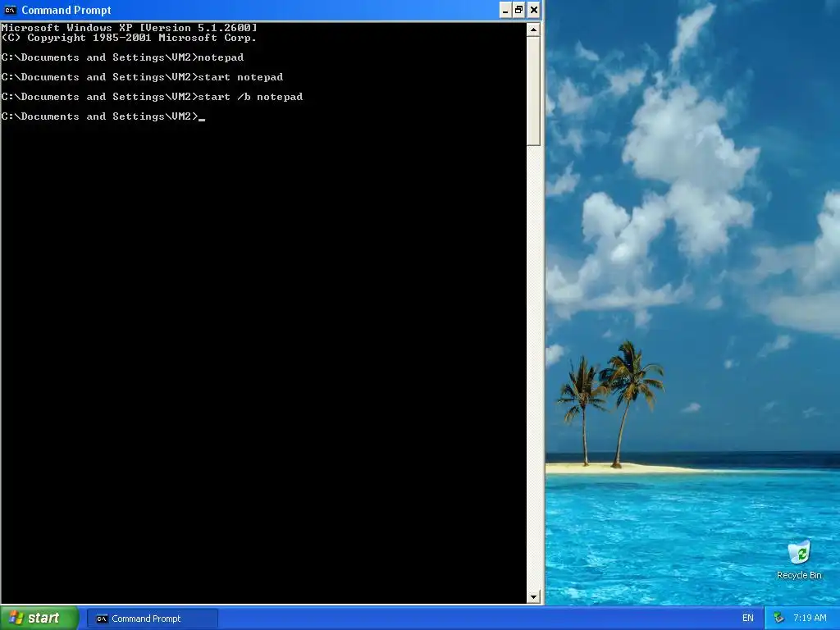Click the 'start /b notepad' command line

click(152, 97)
